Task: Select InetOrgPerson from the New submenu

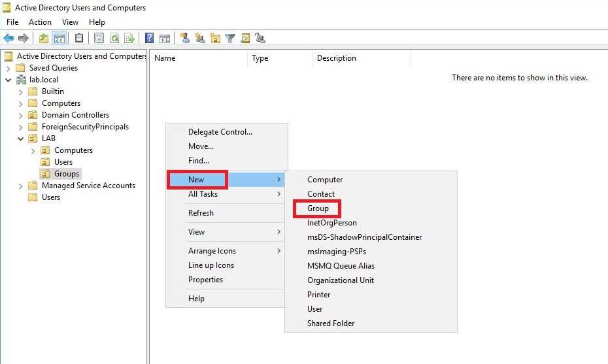Action: [x=371, y=222]
